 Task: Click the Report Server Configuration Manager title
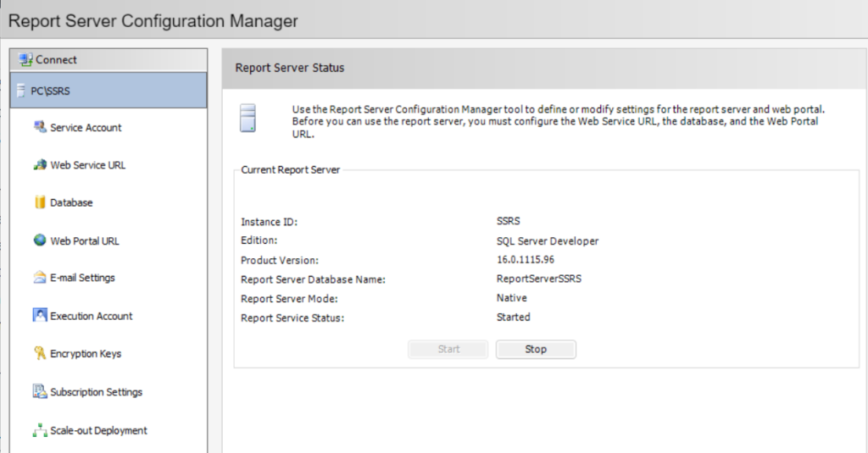click(153, 21)
